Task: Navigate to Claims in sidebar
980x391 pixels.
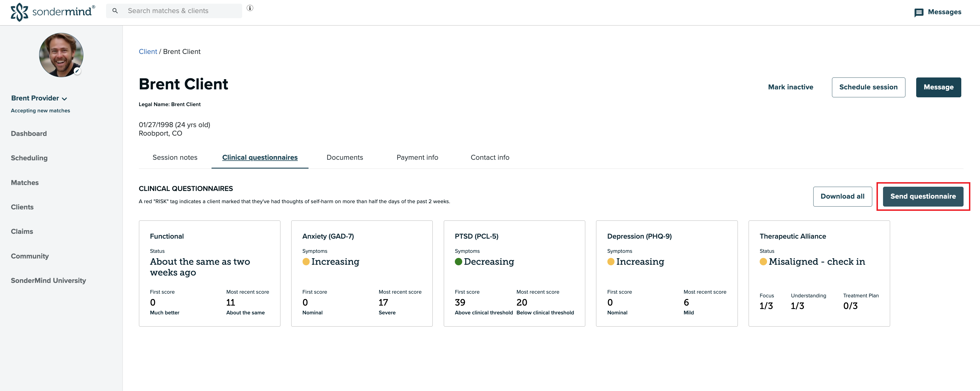Action: click(x=22, y=232)
